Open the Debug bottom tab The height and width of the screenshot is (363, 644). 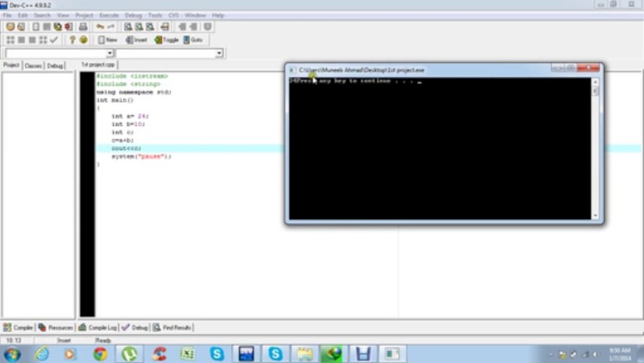click(135, 328)
